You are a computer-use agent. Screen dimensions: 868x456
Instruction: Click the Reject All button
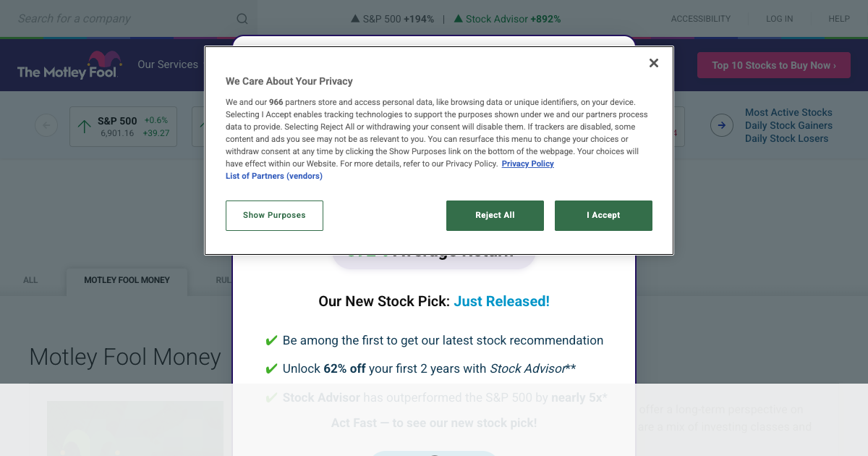(495, 215)
